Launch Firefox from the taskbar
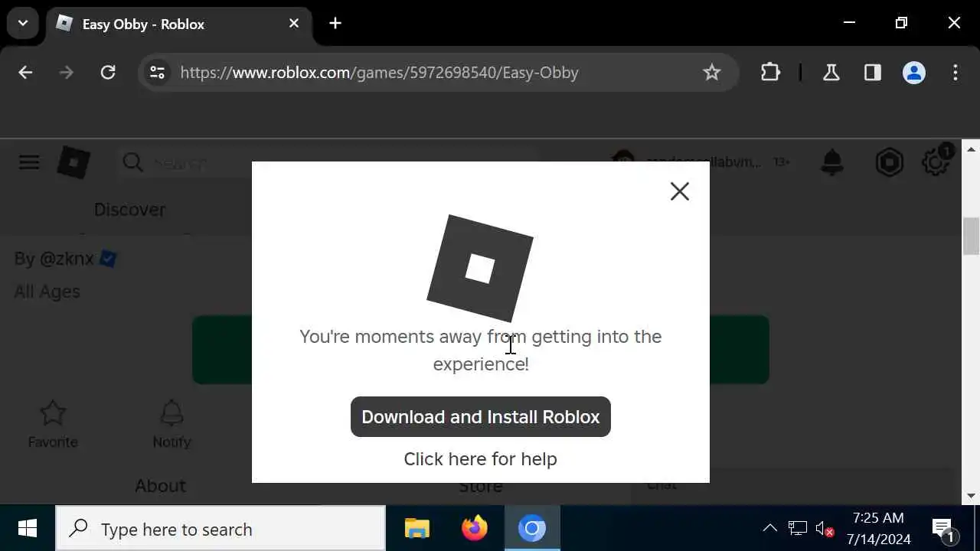980x551 pixels. (475, 529)
